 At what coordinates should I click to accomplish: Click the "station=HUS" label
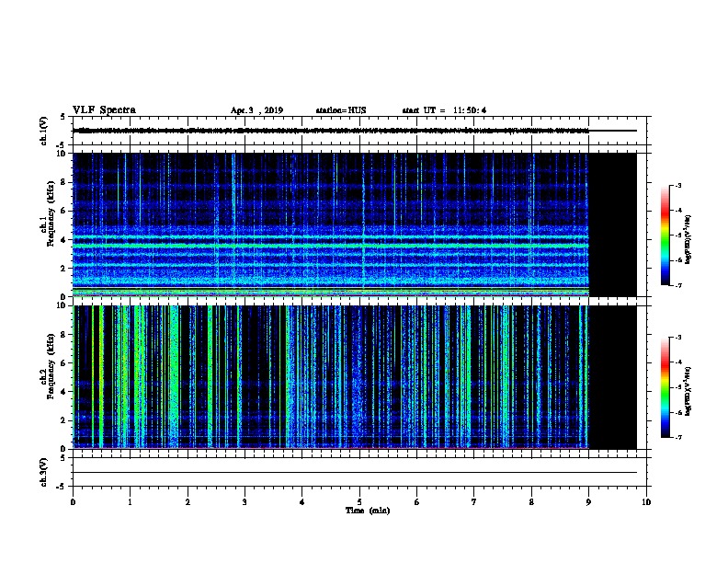point(341,110)
